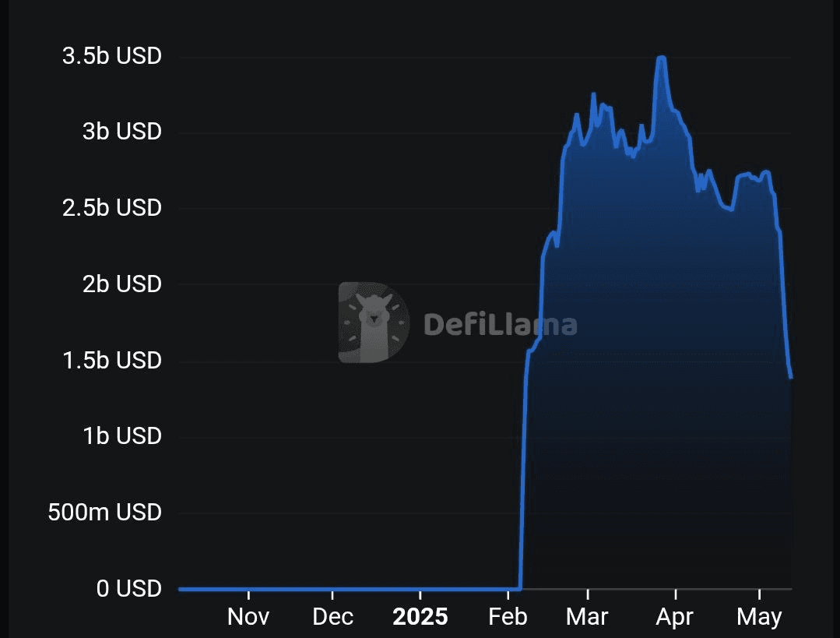Click the bold 2025 axis label
This screenshot has height=638, width=840.
[x=420, y=616]
